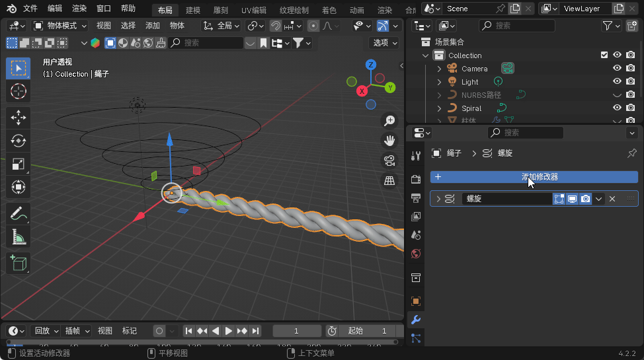Select the Move tool

(x=18, y=118)
